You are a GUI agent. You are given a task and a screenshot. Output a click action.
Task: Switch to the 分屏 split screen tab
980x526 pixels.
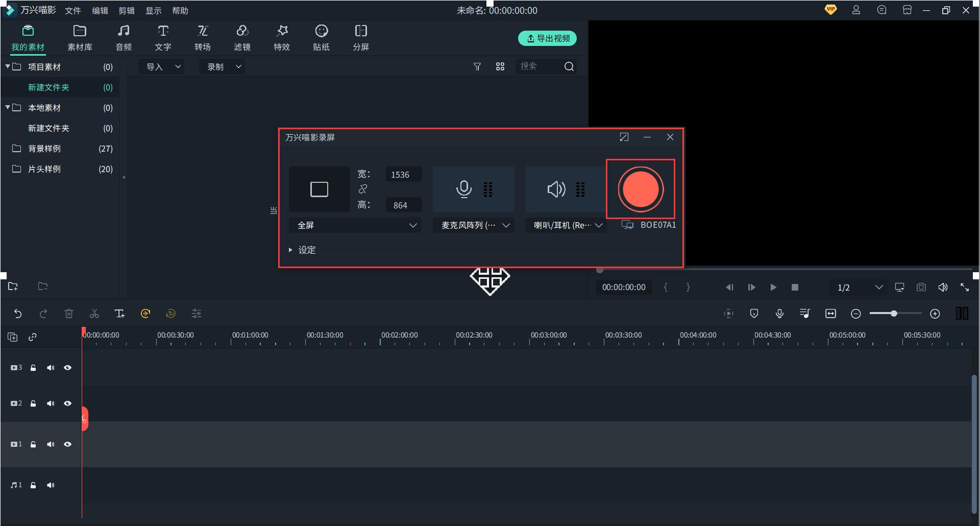click(x=361, y=38)
